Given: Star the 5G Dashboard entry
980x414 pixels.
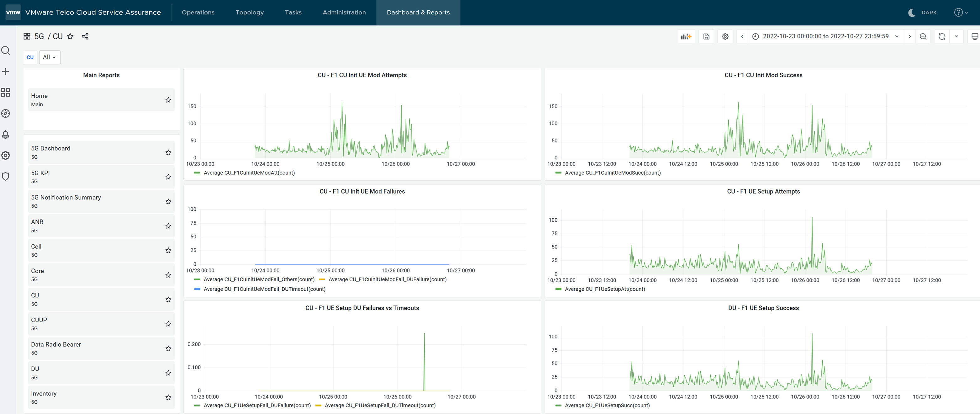Looking at the screenshot, I should 168,153.
